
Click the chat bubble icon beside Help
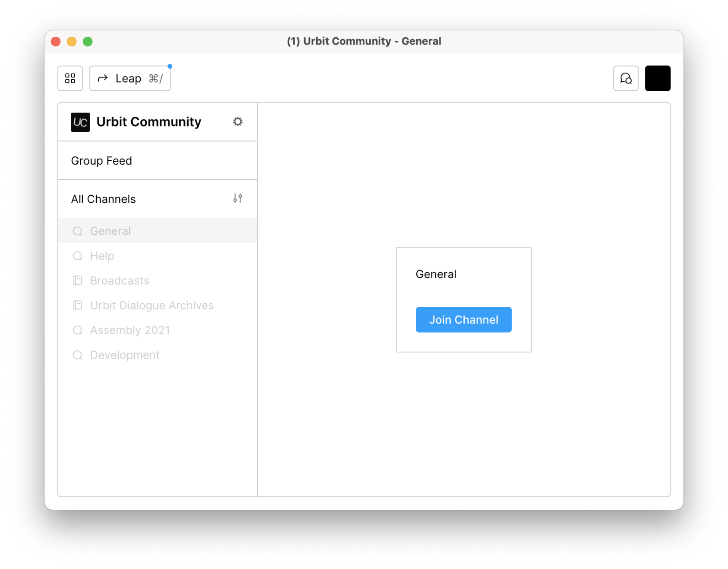[78, 256]
